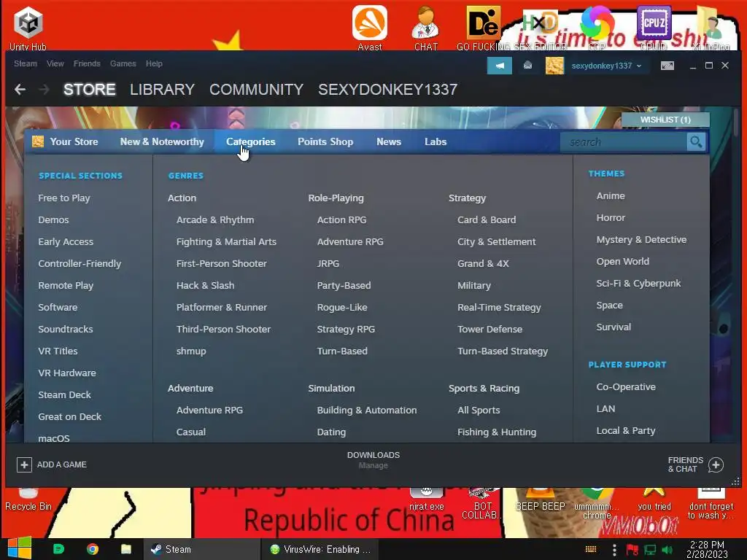Select Sci-Fi & Cyberpunk theme

point(638,284)
